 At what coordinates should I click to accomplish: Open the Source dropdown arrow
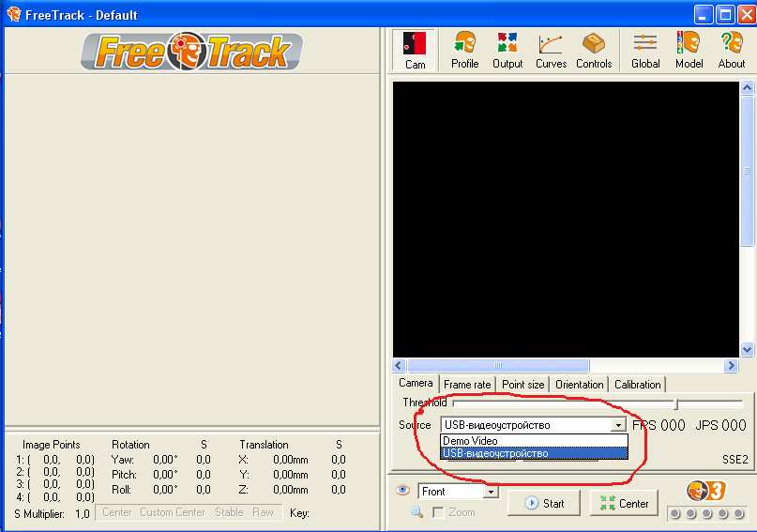[x=618, y=425]
